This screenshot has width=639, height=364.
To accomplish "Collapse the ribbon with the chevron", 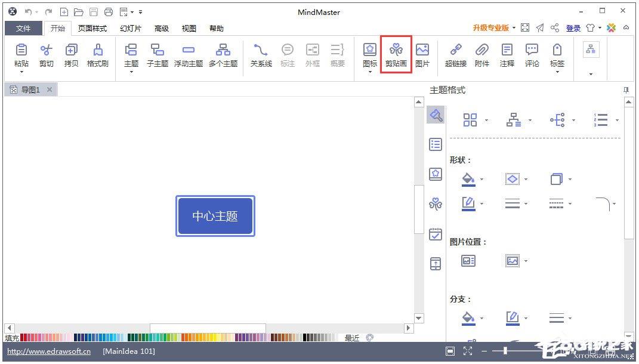I will 626,27.
